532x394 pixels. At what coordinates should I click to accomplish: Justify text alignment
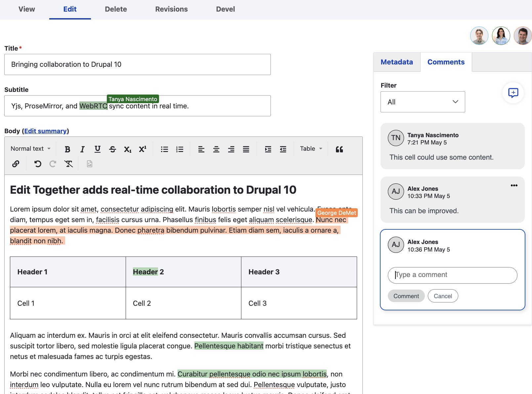click(246, 149)
